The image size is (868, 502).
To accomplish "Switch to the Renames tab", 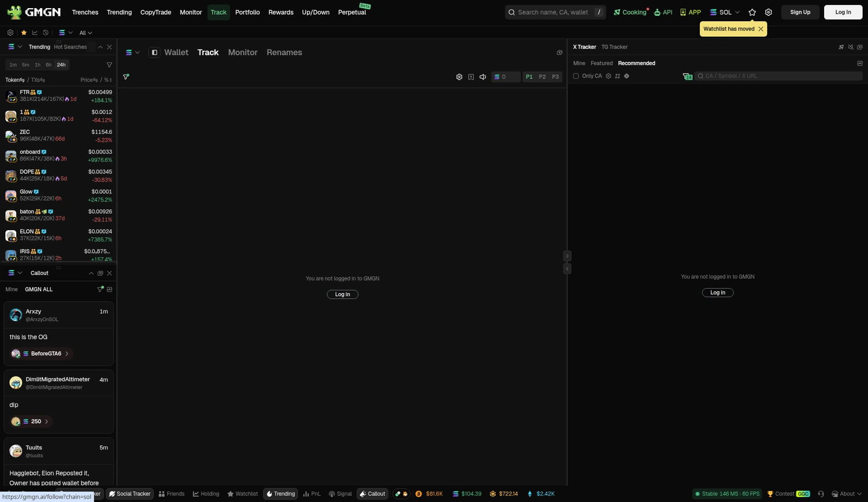I will pyautogui.click(x=284, y=53).
